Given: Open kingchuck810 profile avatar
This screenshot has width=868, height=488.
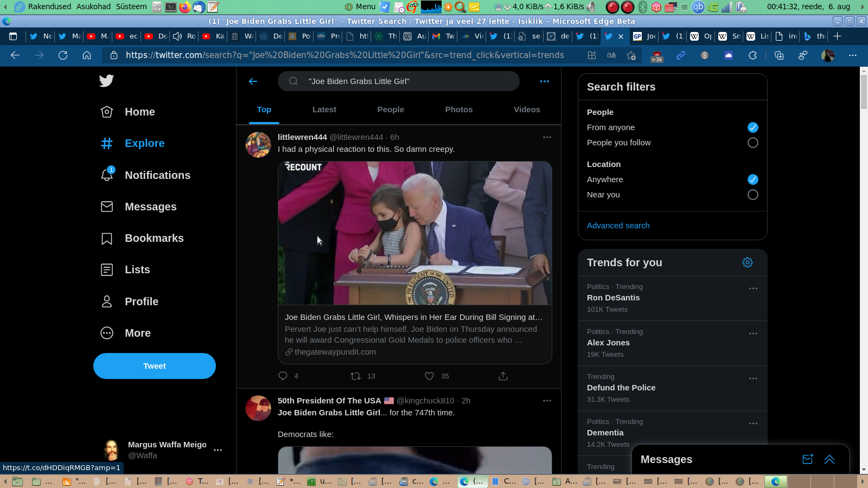Looking at the screenshot, I should [x=258, y=408].
